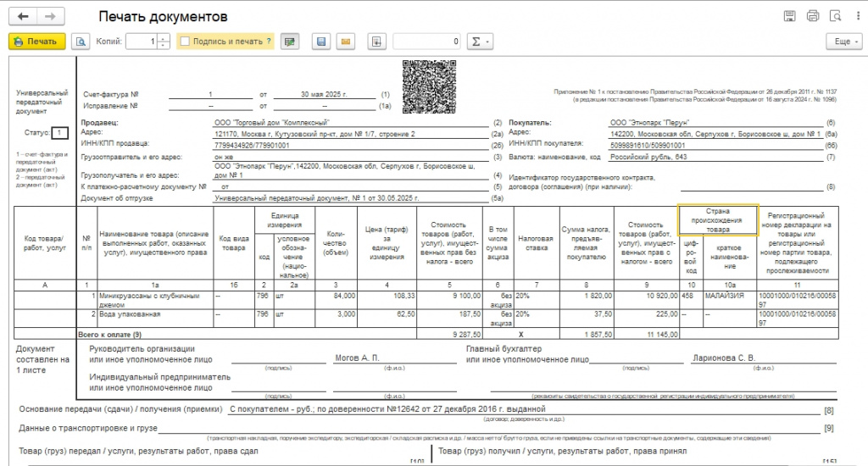
Task: Select the accountant name Ларионова С. В.
Action: pos(724,358)
